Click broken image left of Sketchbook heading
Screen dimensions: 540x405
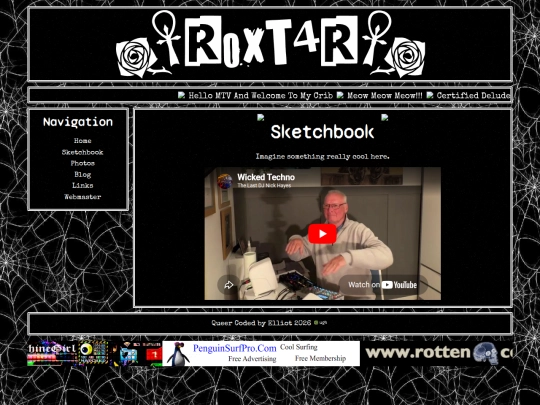261,118
